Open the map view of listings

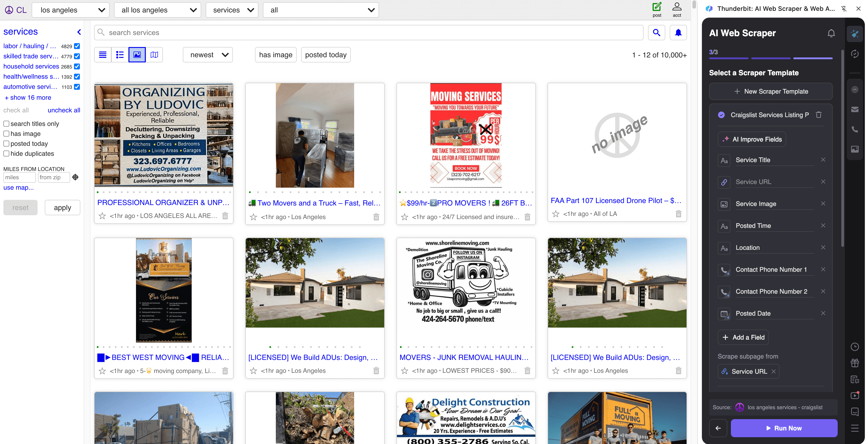click(x=154, y=54)
